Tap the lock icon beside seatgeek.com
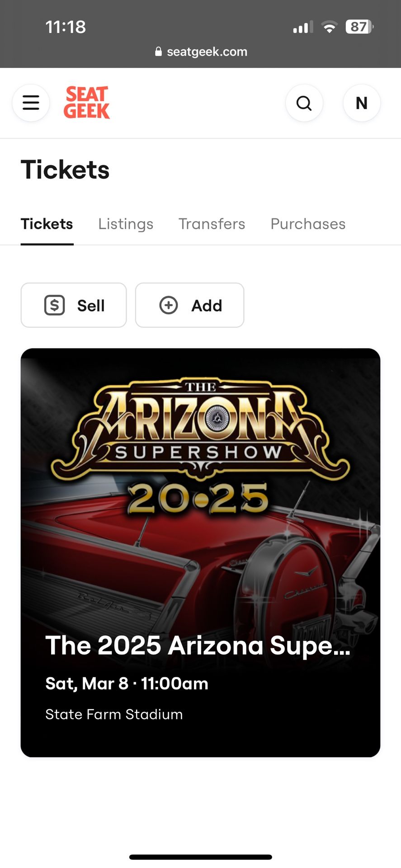 pos(158,52)
